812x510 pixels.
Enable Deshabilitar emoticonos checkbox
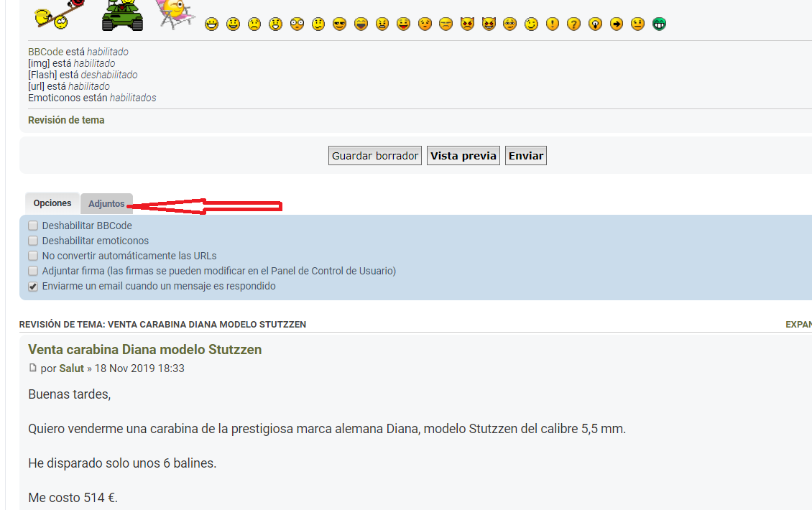[33, 241]
